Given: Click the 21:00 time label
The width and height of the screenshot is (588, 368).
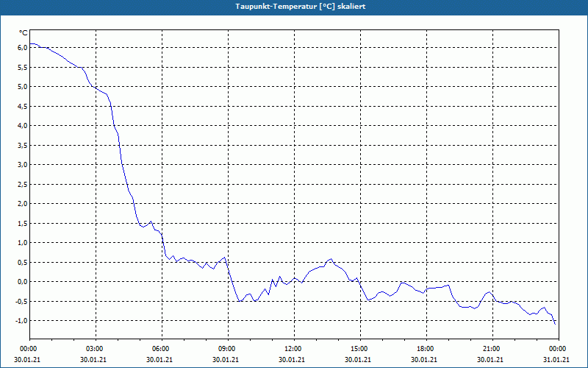Looking at the screenshot, I should (490, 349).
